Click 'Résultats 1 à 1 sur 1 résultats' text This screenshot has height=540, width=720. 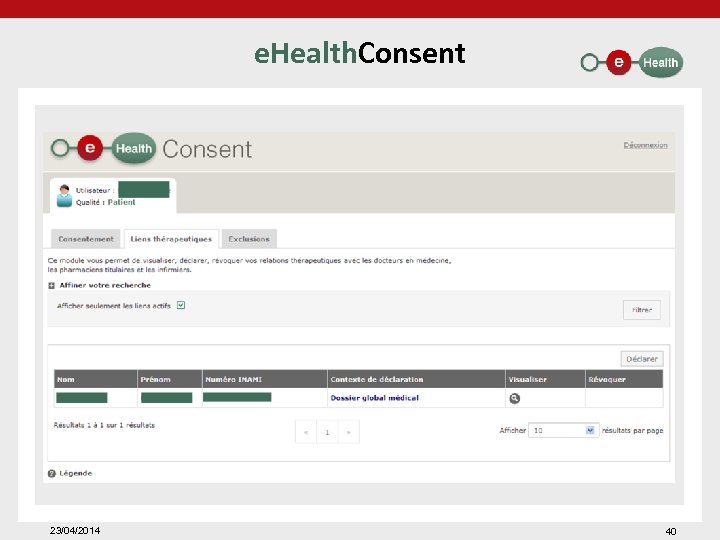104,425
